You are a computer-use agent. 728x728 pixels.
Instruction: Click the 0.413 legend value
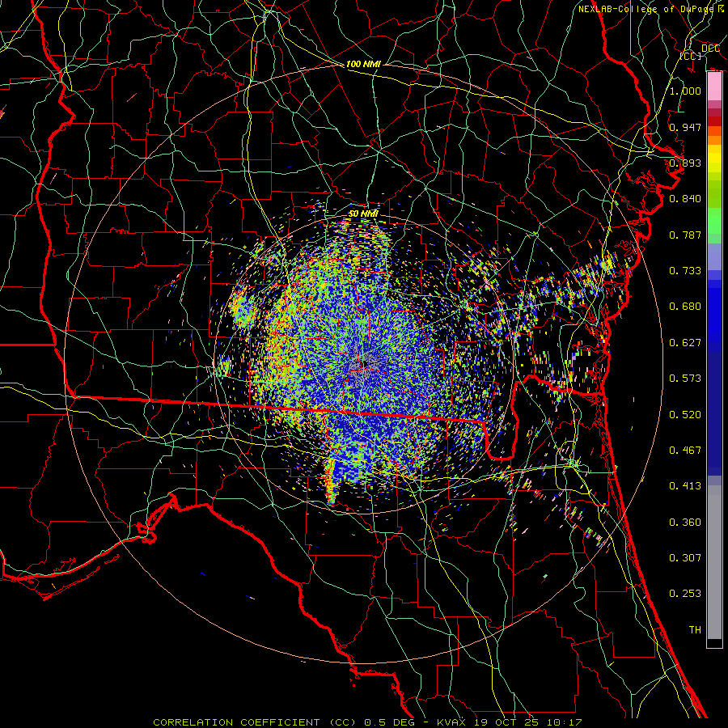[685, 486]
